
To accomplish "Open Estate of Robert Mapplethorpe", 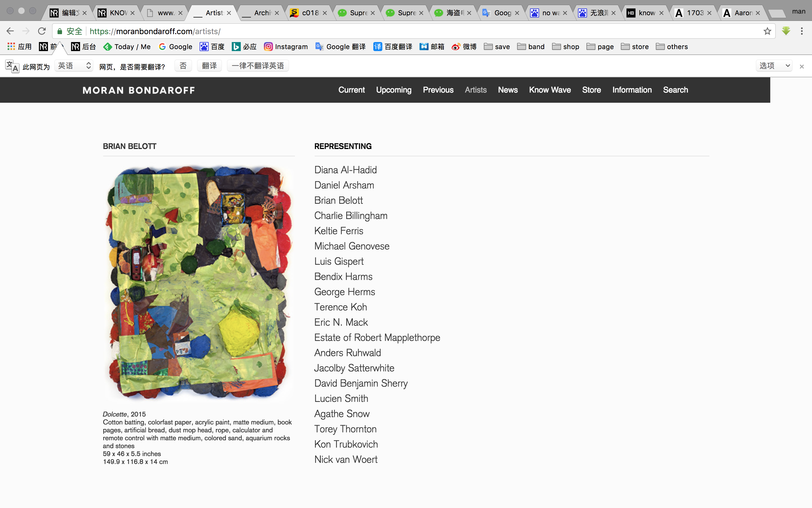I will pyautogui.click(x=377, y=337).
